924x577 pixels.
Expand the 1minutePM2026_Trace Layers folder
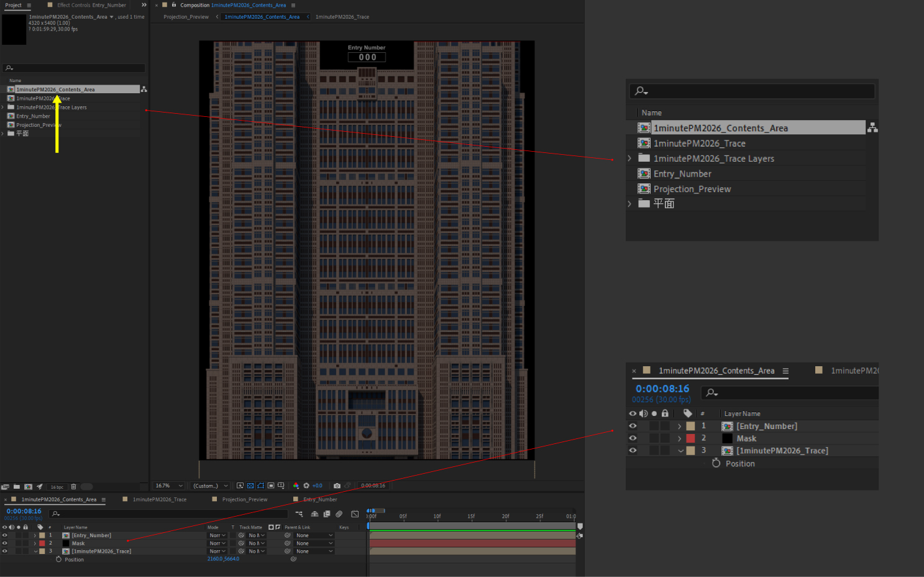click(3, 108)
